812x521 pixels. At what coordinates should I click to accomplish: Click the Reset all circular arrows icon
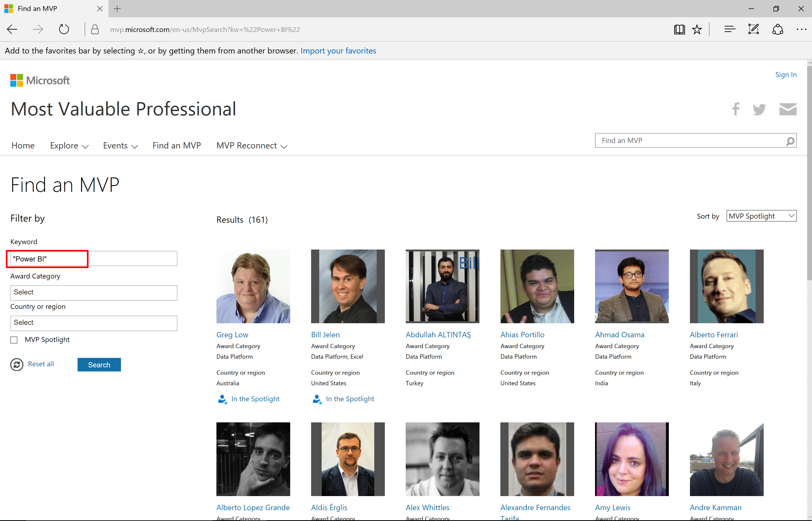point(17,364)
